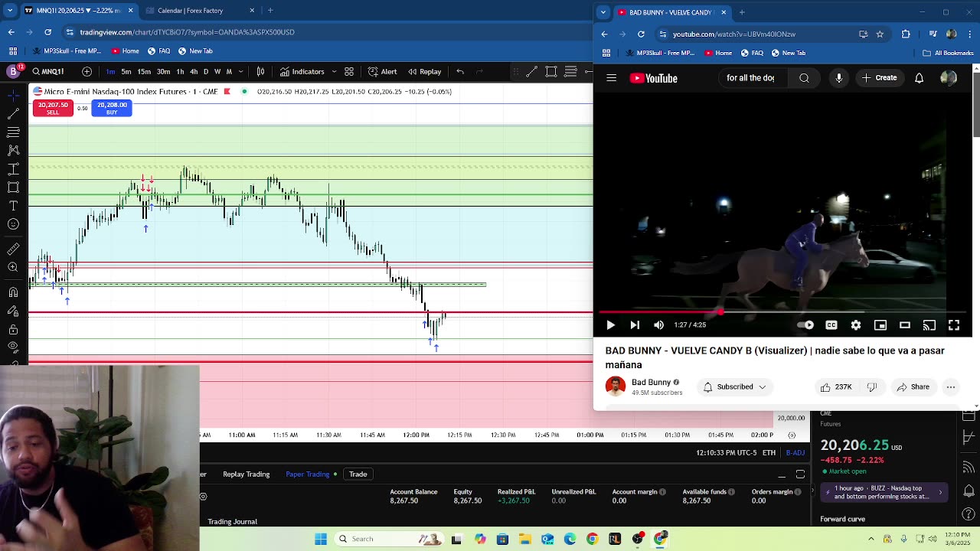Open the Replay Trading tab

tap(246, 474)
